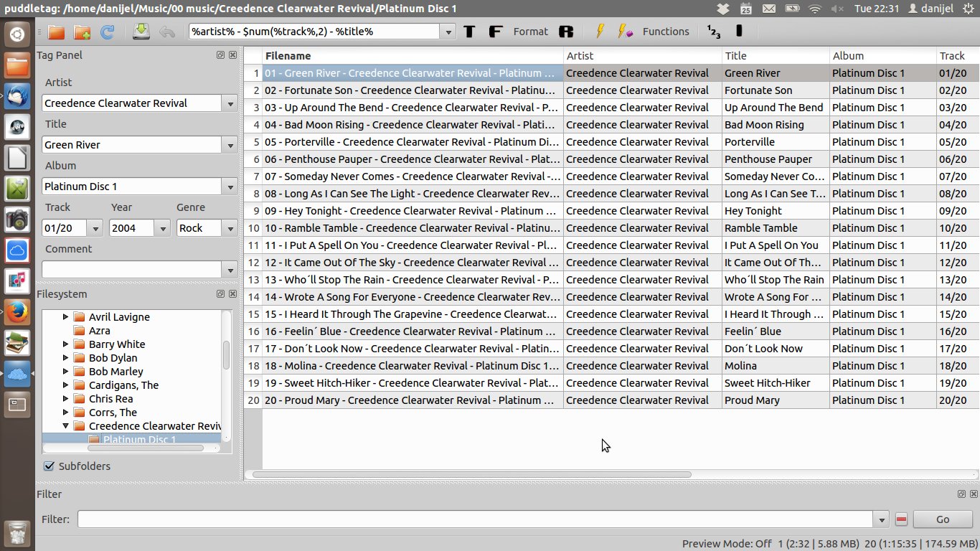Click the black vertical bar toolbar icon
The height and width of the screenshot is (551, 980).
click(x=739, y=32)
